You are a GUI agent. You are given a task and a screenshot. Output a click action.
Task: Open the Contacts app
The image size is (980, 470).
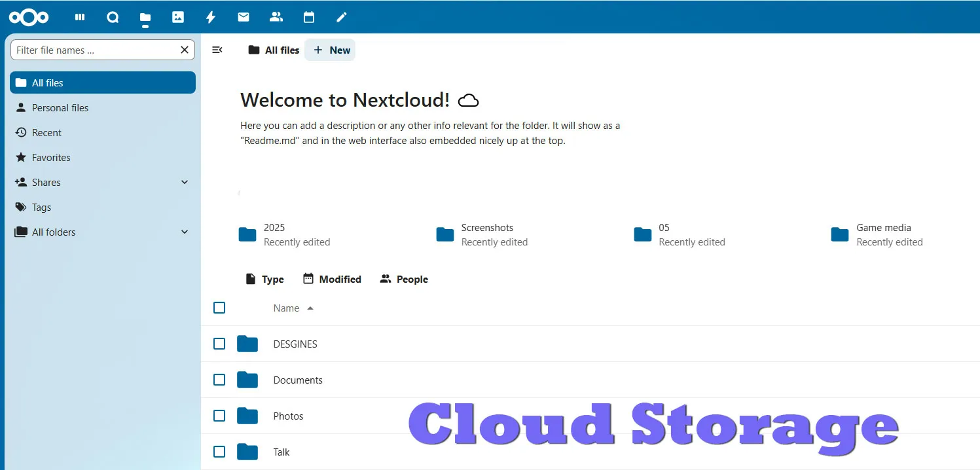point(276,17)
